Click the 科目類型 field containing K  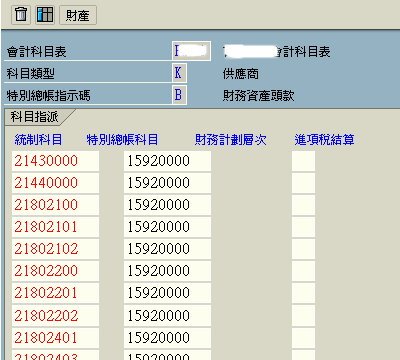tap(179, 73)
